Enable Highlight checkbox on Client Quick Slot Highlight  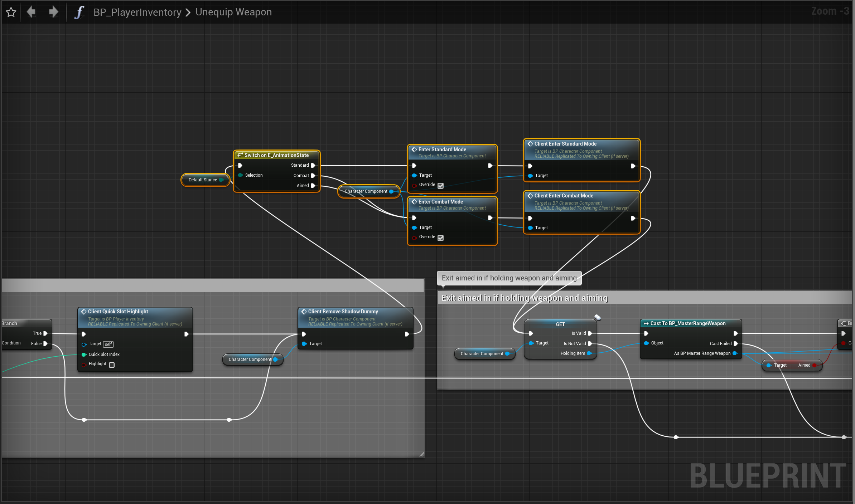pos(112,364)
